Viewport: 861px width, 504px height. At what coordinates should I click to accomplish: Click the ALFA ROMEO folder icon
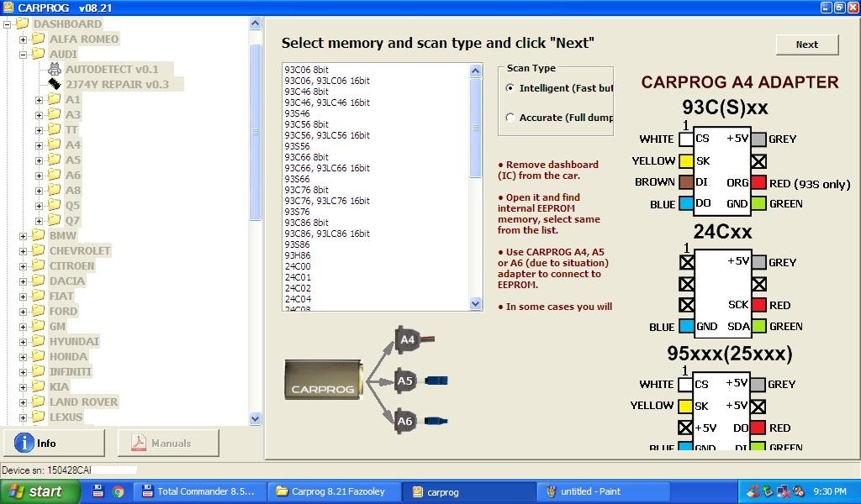coord(38,39)
